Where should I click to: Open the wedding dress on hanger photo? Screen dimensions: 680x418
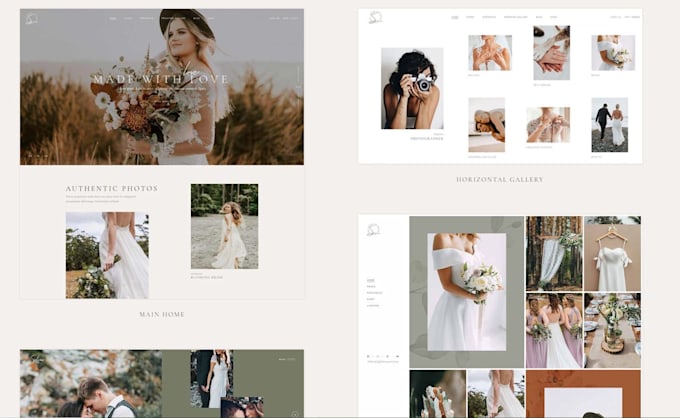pyautogui.click(x=612, y=254)
